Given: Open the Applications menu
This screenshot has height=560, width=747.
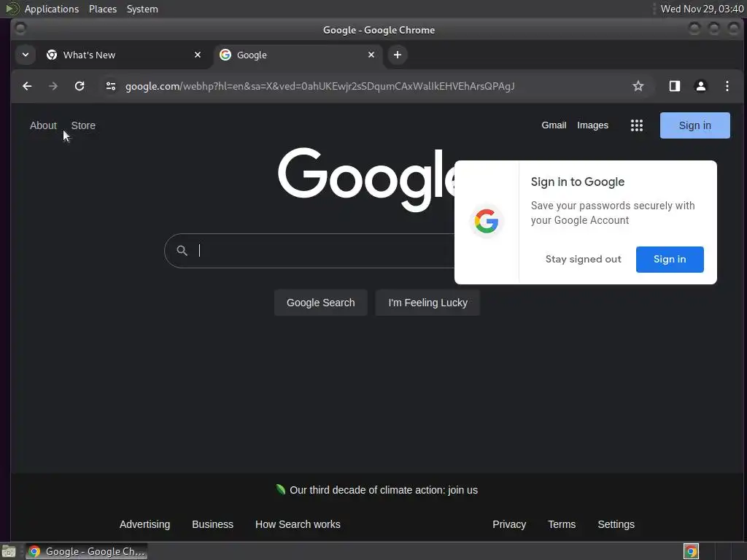Looking at the screenshot, I should [x=52, y=9].
